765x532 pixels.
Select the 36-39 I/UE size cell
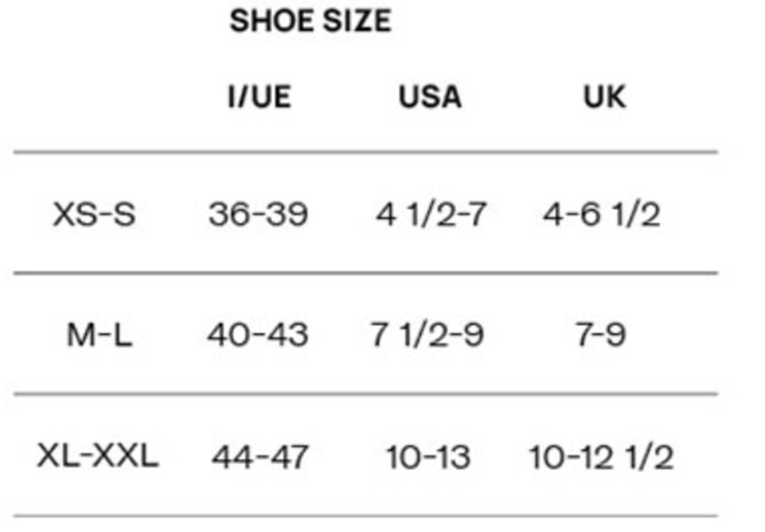tap(258, 215)
